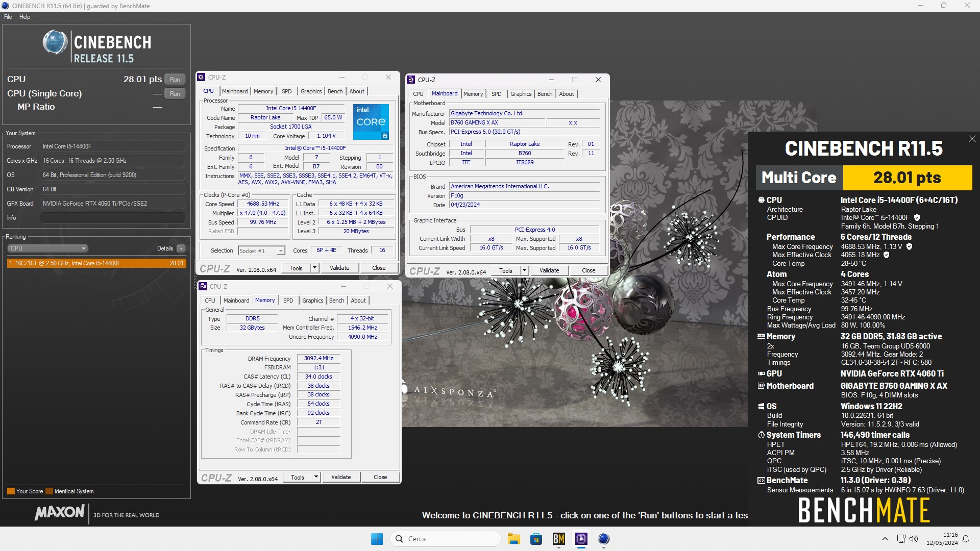The image size is (980, 551).
Task: Click the BIOS Version F10g field
Action: (524, 196)
